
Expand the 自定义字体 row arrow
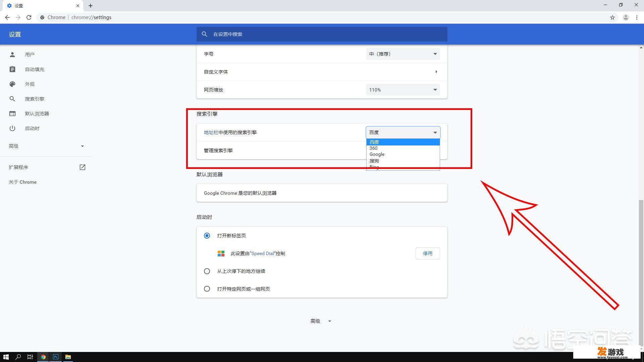click(x=436, y=72)
